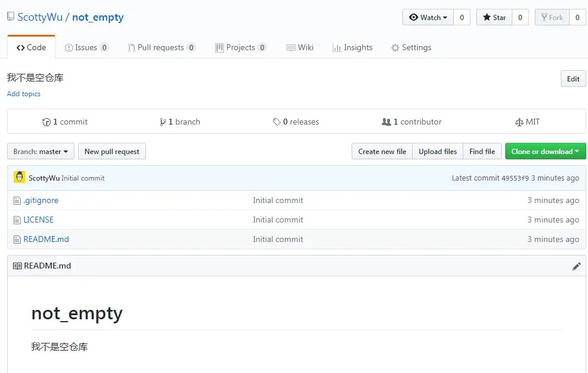The width and height of the screenshot is (588, 373).
Task: Click the New pull request button
Action: (x=112, y=151)
